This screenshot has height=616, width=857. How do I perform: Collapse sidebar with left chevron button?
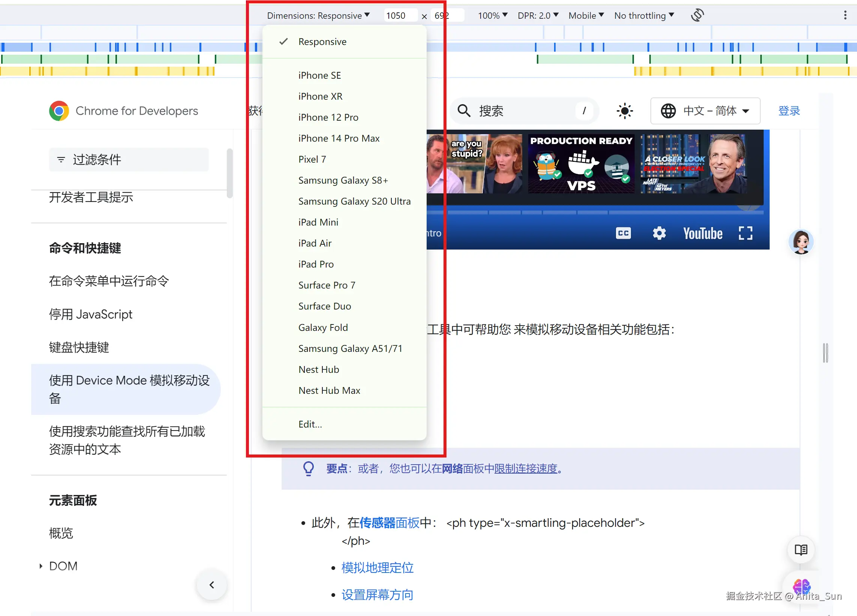pyautogui.click(x=211, y=585)
